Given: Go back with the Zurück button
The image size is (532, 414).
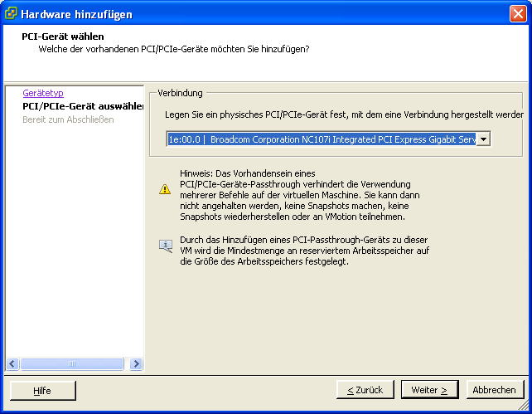Looking at the screenshot, I should click(365, 390).
